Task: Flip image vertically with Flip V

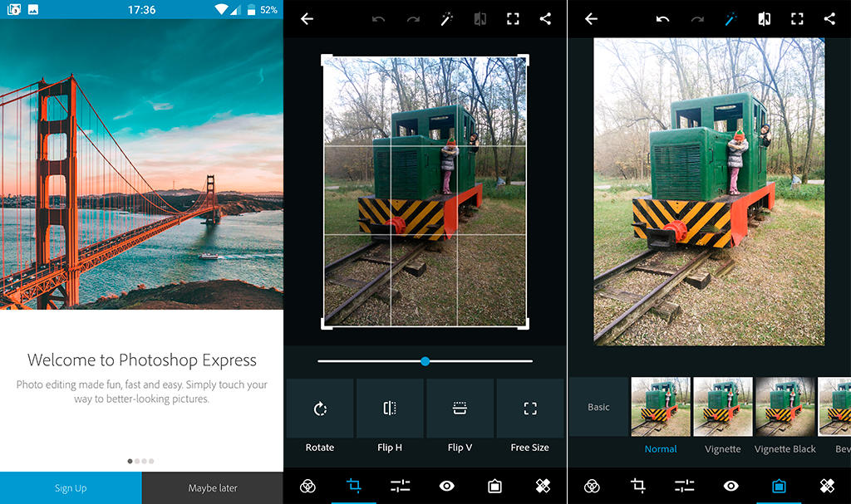Action: [460, 409]
